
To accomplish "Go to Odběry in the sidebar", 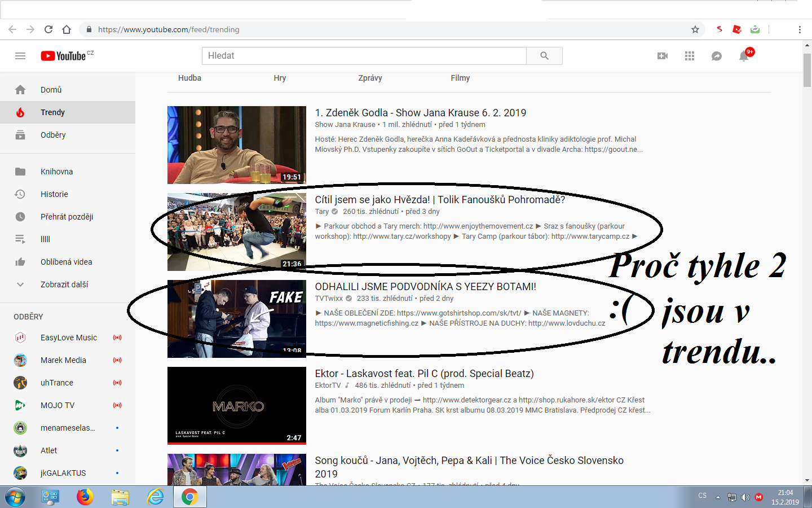I will [x=53, y=135].
